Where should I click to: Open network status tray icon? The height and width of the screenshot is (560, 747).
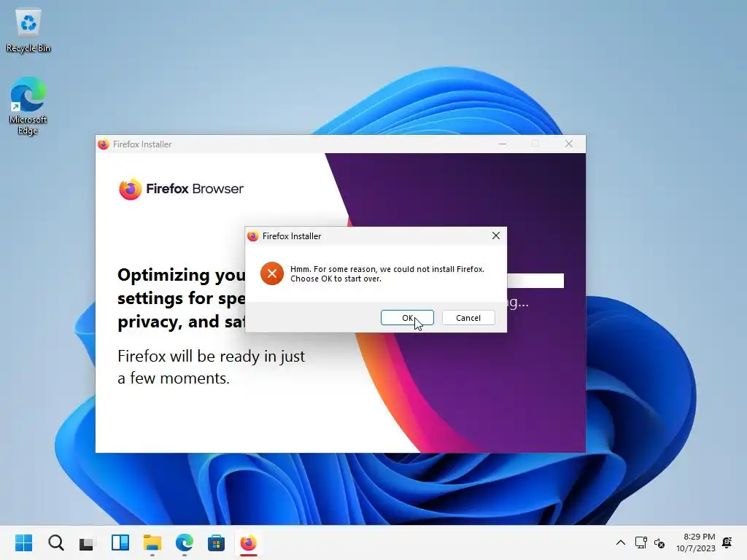(x=640, y=542)
